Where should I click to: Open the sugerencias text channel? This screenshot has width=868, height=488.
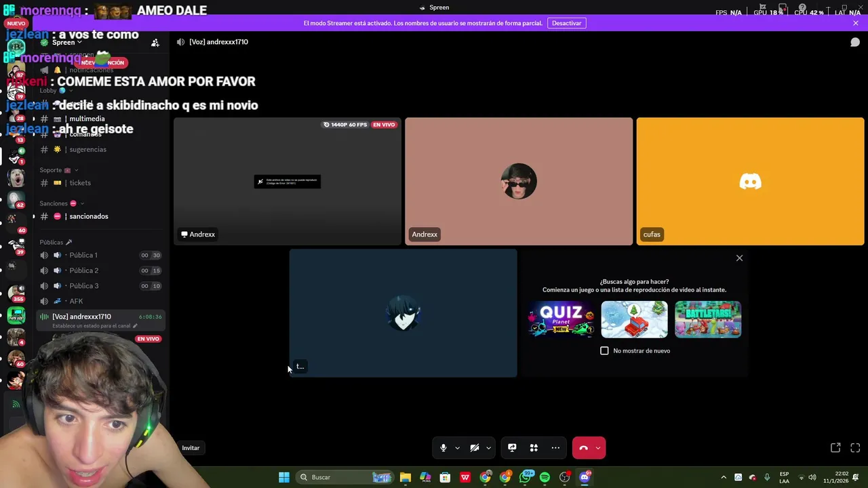click(100, 149)
